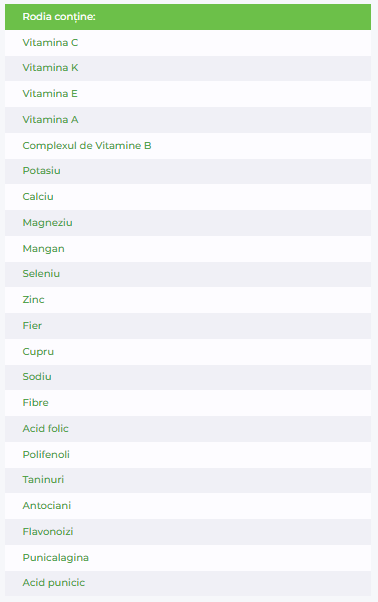Screen dimensions: 378x602
Task: Select the Mangan entry
Action: point(188,249)
